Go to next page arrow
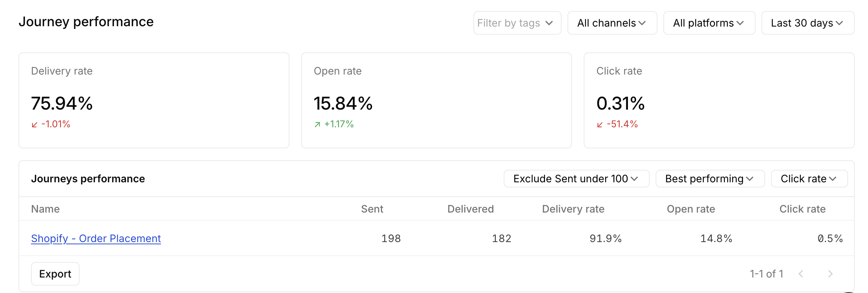Screen dimensions: 868x293 click(x=830, y=274)
